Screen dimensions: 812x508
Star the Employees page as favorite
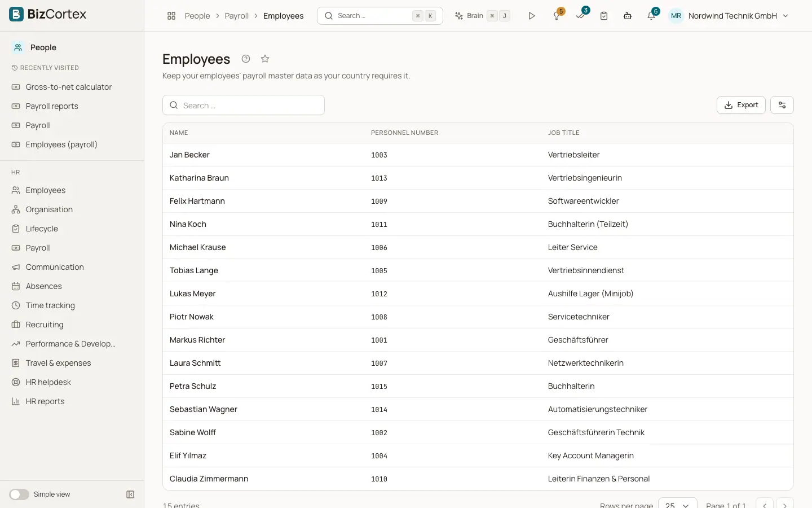click(265, 59)
